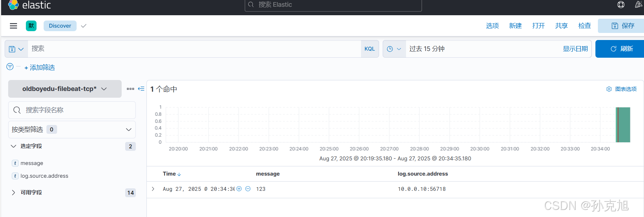The width and height of the screenshot is (644, 217).
Task: Open the oldboyedu-filebeat-tcp* index pattern dropdown
Action: pos(65,89)
